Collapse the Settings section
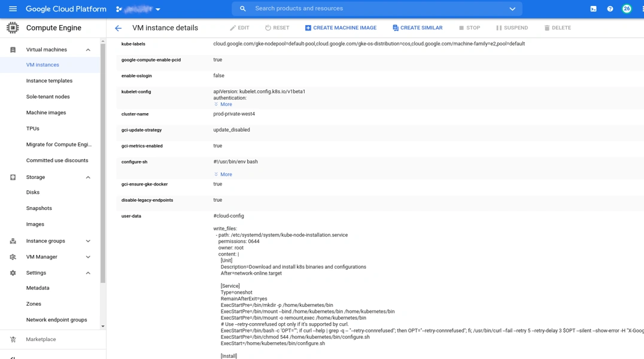Image resolution: width=644 pixels, height=359 pixels. coord(88,273)
